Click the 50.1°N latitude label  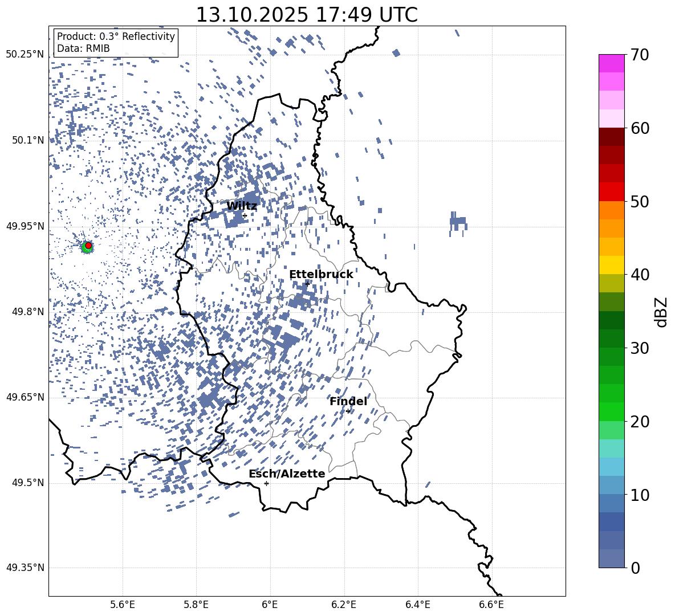pos(28,140)
